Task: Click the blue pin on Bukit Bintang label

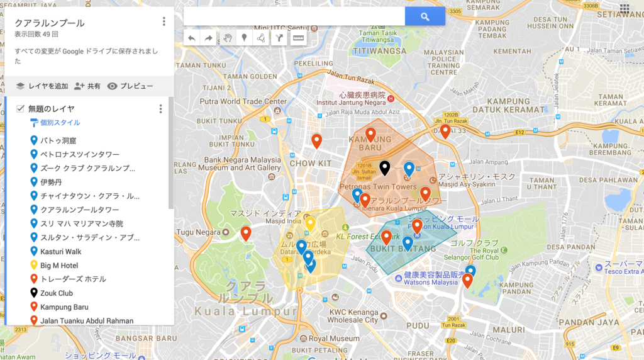Action: pyautogui.click(x=408, y=244)
